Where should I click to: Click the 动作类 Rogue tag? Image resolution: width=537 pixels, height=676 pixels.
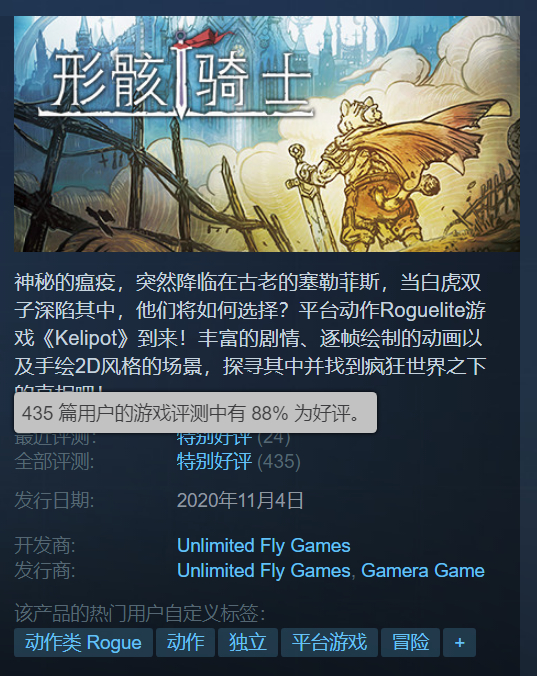83,642
